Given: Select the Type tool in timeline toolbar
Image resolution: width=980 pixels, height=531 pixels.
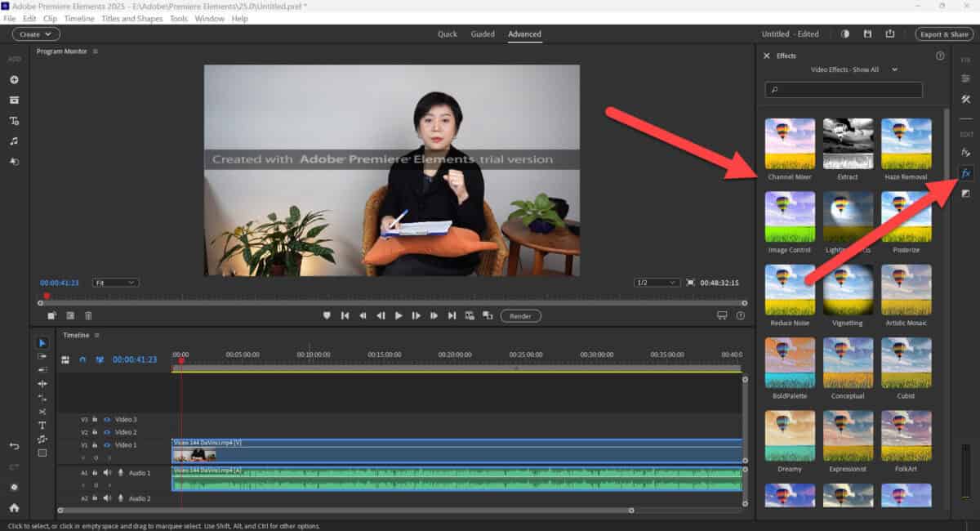Looking at the screenshot, I should click(x=42, y=426).
